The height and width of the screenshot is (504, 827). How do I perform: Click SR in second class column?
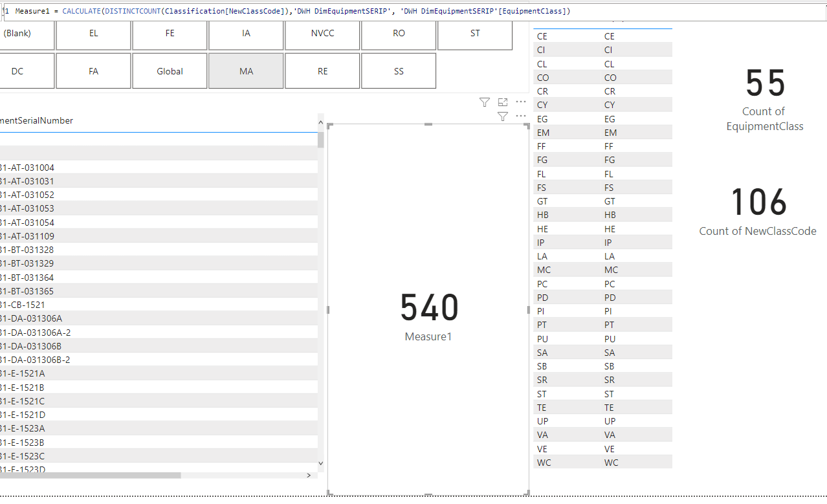click(610, 380)
